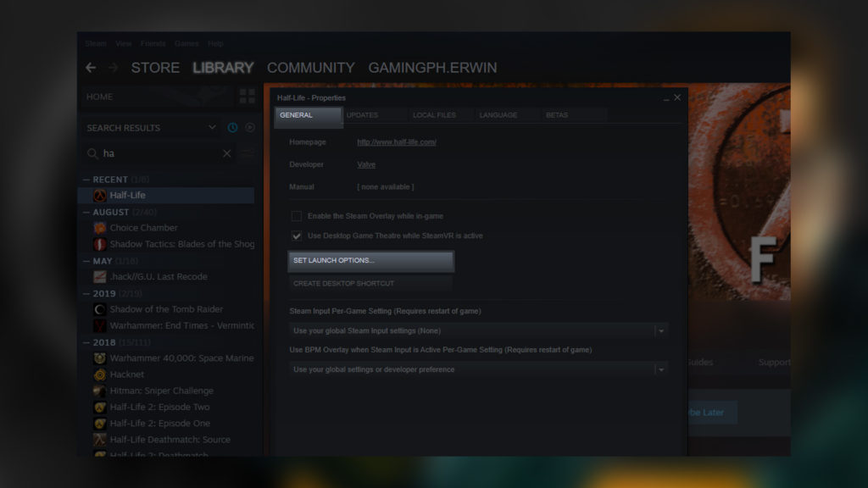Click the Hacknet game icon
Screen dimensions: 868x488
(100, 374)
